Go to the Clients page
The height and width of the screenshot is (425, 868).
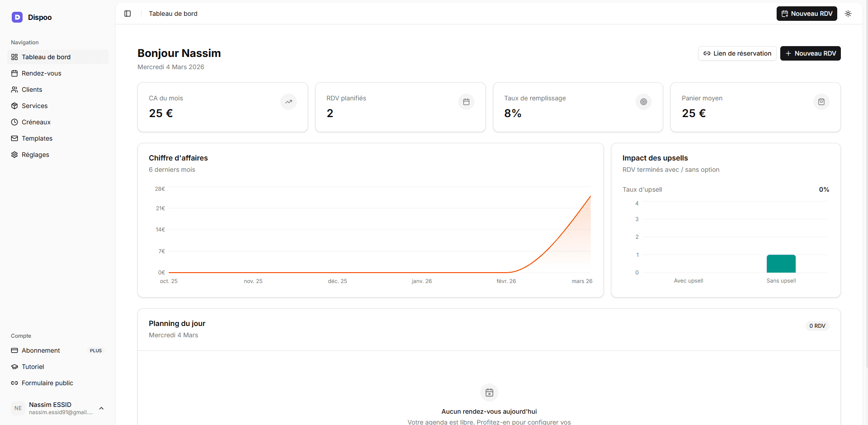[x=32, y=90]
